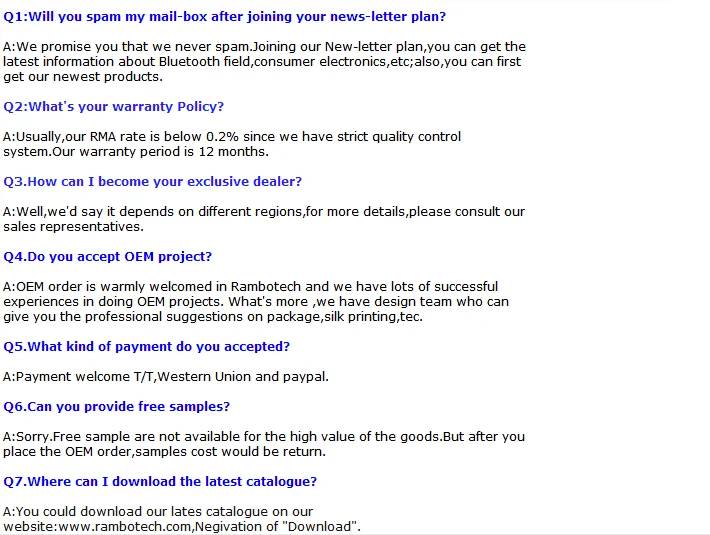Screen dimensions: 710x535
Task: Select the Q6 free samples question
Action: coord(116,407)
